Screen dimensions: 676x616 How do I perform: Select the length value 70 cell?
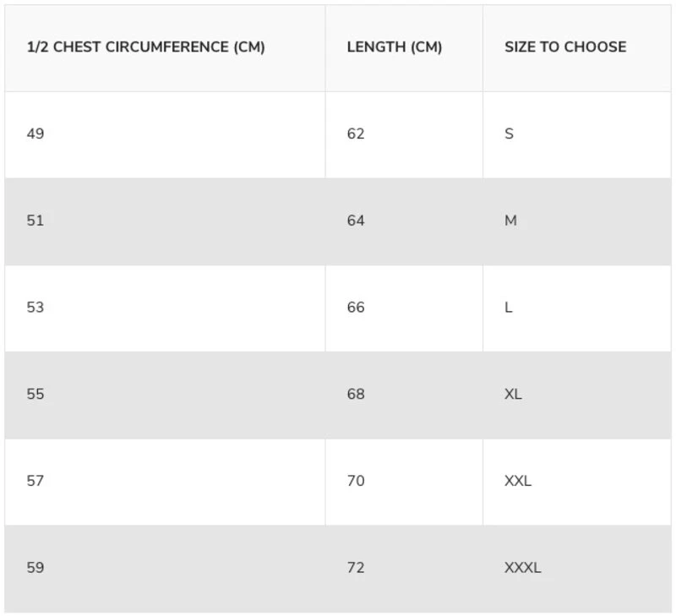tap(356, 481)
